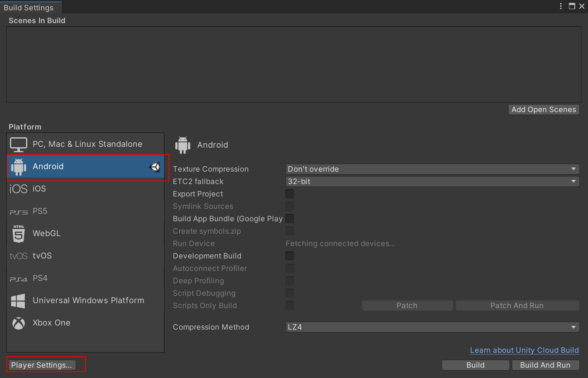588x378 pixels.
Task: Select iOS platform label
Action: pos(39,189)
